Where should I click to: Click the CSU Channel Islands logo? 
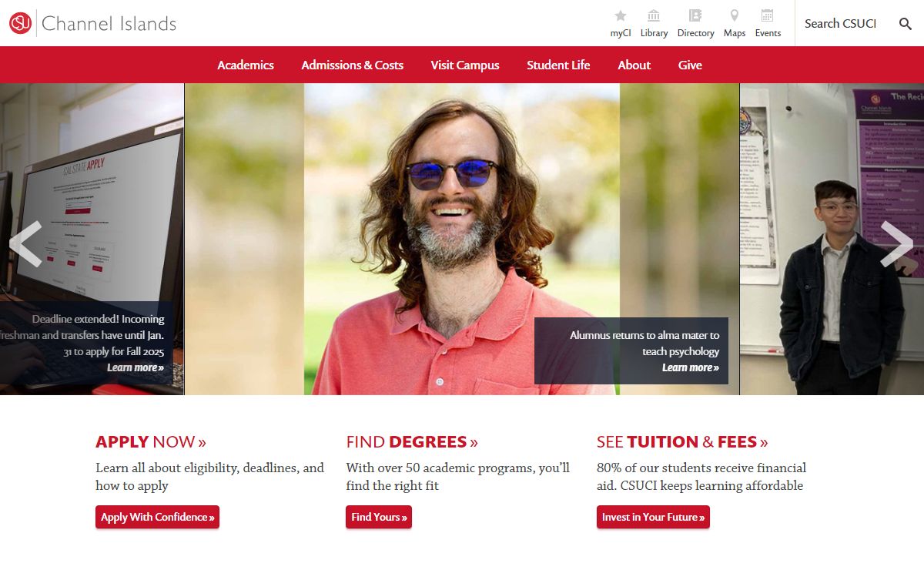tap(93, 23)
